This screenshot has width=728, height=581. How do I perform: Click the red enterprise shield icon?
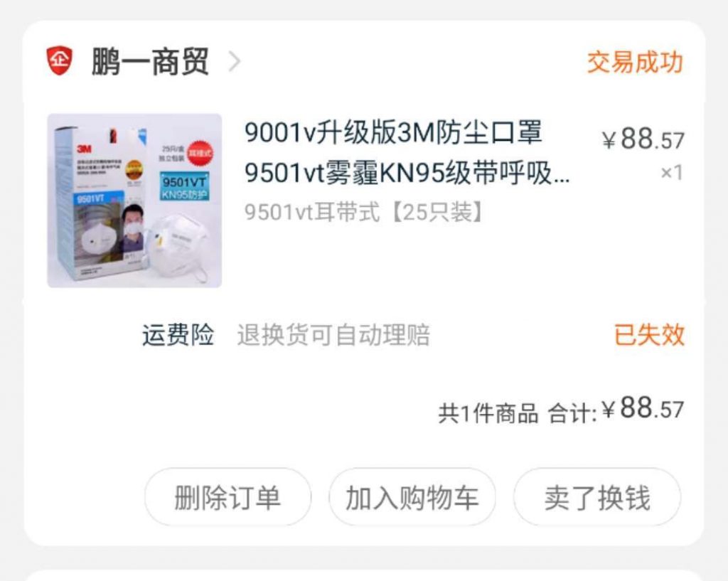coord(60,60)
